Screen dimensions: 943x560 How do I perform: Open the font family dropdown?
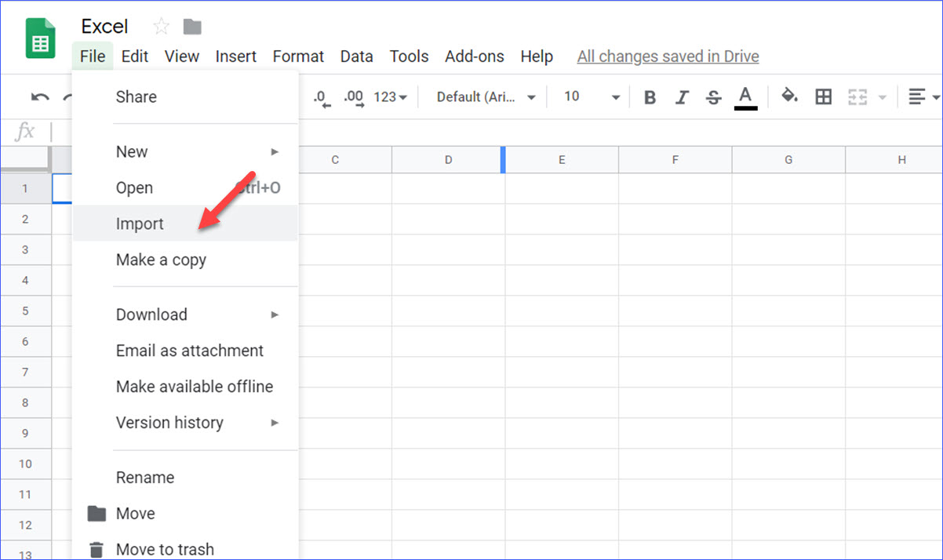coord(482,96)
